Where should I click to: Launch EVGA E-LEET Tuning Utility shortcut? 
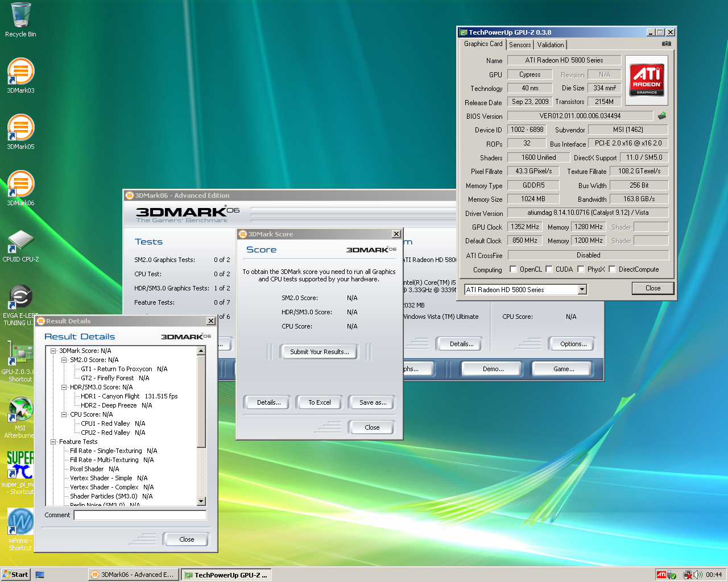pos(20,305)
